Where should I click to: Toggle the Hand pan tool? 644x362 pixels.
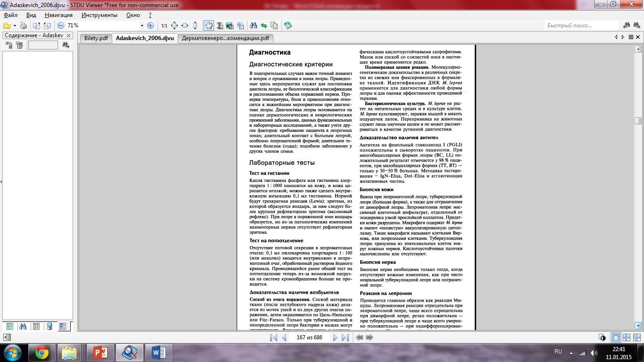(208, 25)
